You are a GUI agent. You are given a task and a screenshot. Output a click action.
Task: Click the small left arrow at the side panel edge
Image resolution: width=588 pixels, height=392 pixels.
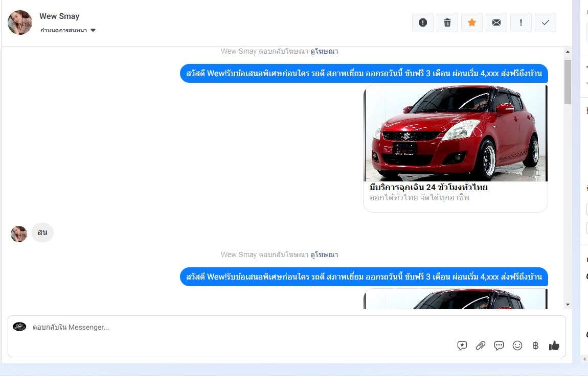[x=584, y=359]
